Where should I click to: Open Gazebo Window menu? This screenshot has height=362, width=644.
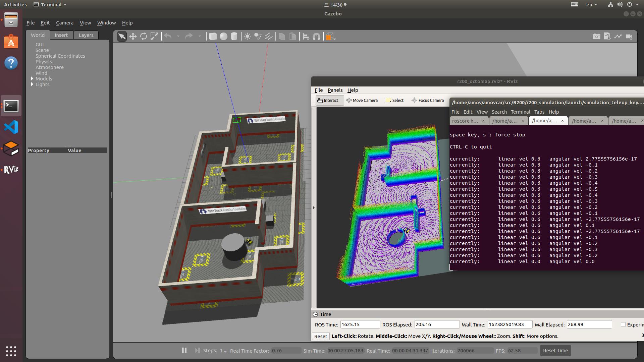point(106,23)
